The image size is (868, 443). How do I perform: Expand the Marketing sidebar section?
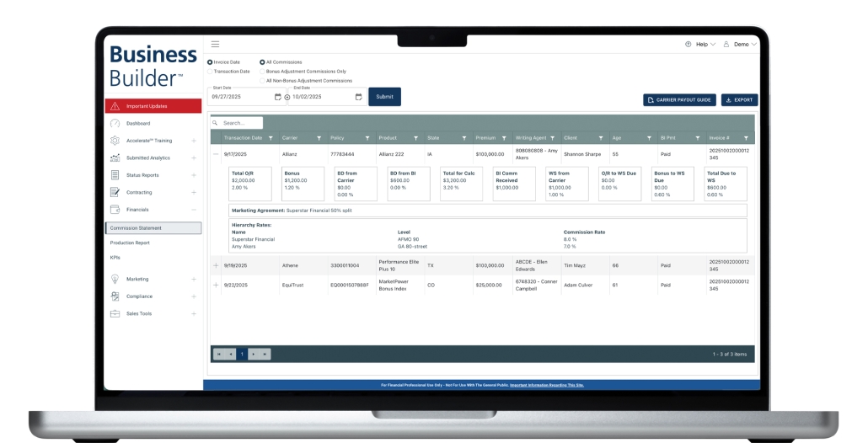[193, 279]
